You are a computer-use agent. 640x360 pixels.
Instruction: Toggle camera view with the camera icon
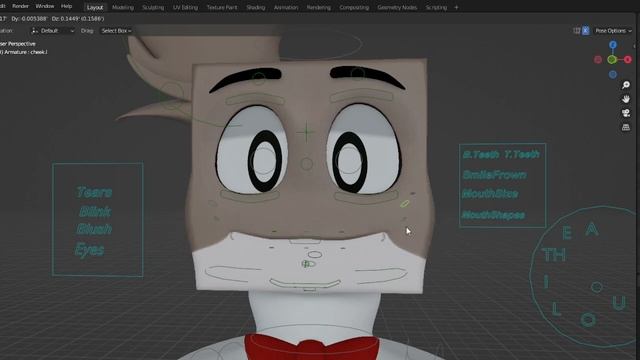(625, 113)
